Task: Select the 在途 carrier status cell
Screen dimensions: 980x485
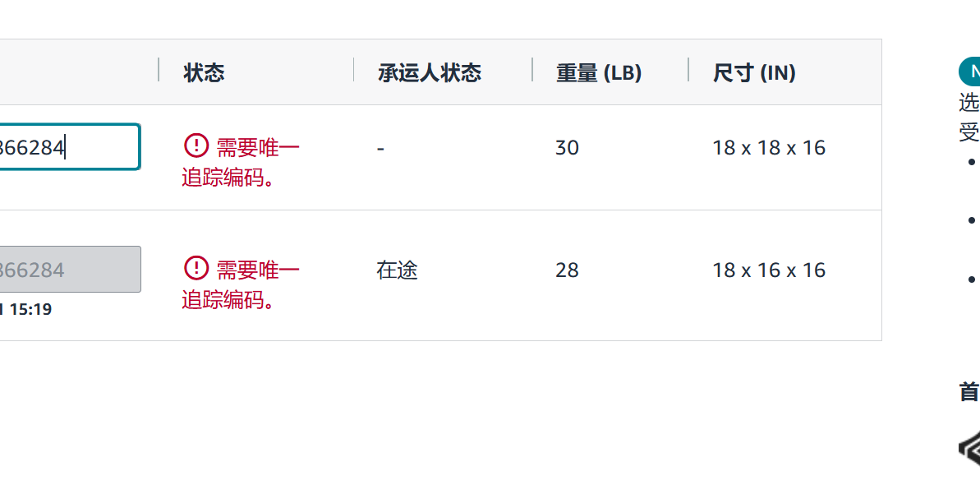Action: tap(397, 270)
